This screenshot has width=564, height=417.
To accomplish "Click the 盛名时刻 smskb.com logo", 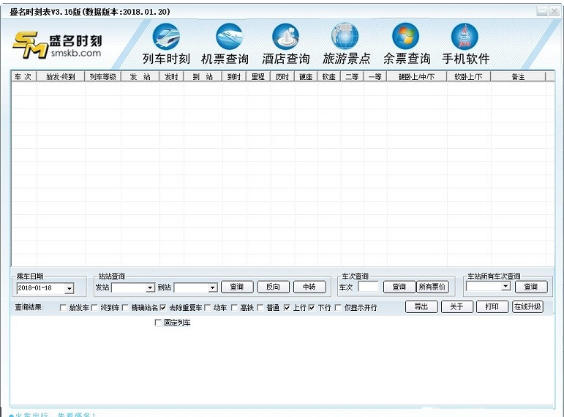I will coord(58,45).
